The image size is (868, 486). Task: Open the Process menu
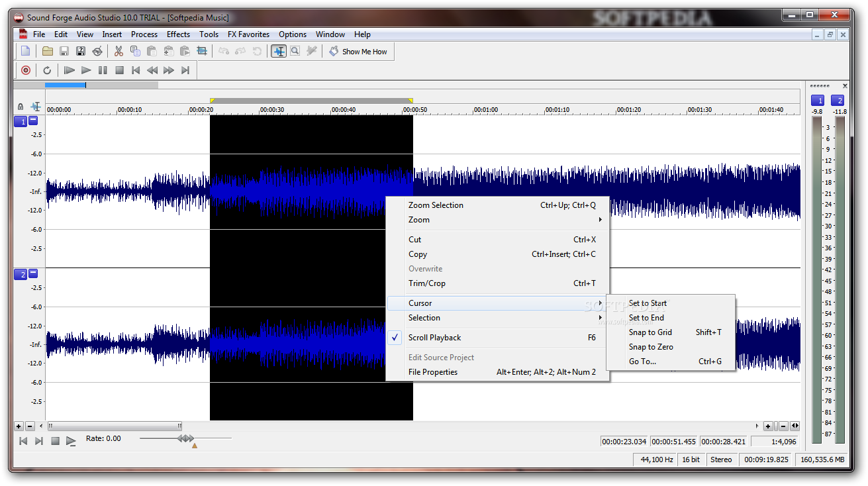(144, 34)
